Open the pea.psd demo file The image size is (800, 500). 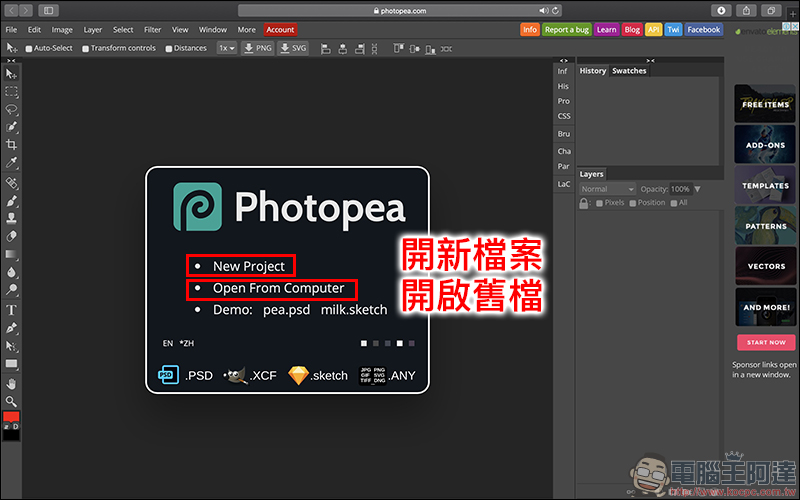[x=286, y=310]
